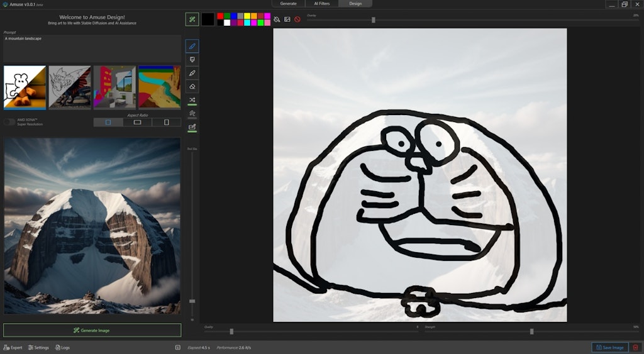The height and width of the screenshot is (354, 644).
Task: Switch to the Generate tab
Action: (x=288, y=4)
